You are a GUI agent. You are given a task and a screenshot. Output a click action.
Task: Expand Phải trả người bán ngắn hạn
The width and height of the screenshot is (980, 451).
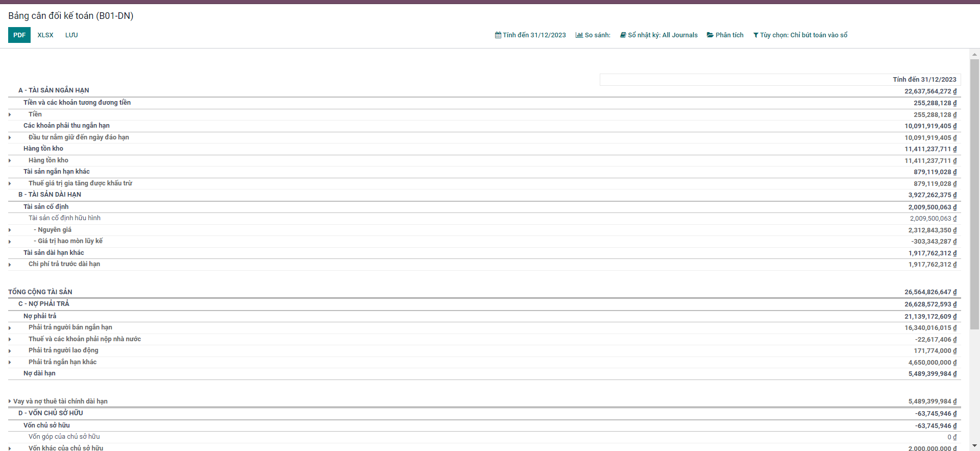(10, 328)
